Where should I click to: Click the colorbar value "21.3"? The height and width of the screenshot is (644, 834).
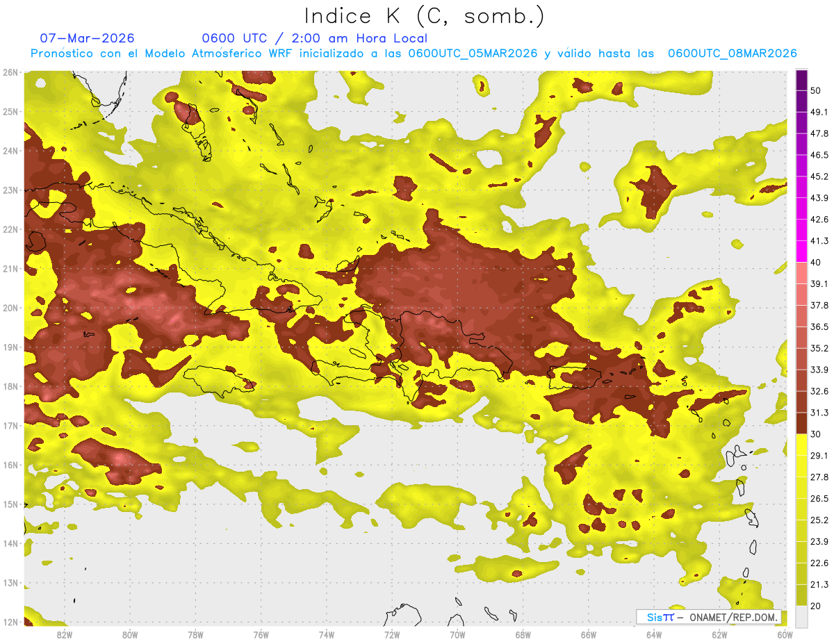coord(819,585)
